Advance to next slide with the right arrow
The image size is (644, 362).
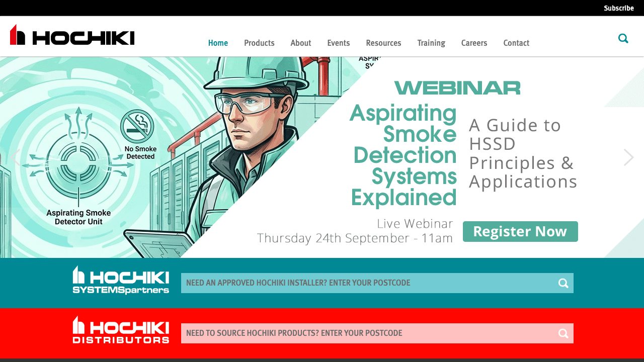coord(628,157)
